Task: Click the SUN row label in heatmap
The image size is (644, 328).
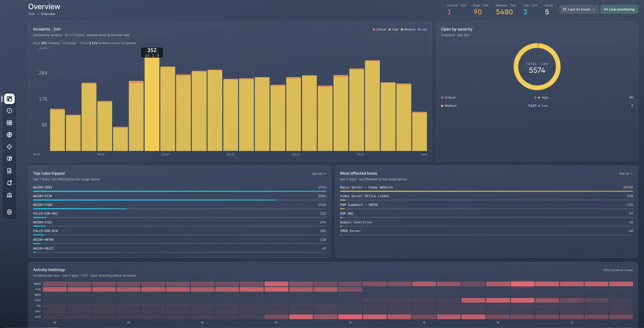Action: 38,317
